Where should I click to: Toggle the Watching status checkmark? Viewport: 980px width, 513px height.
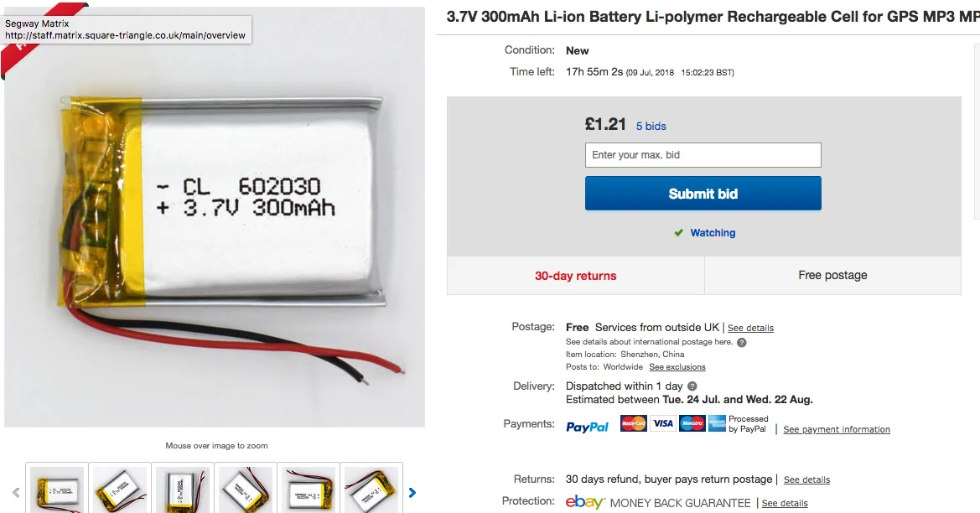coord(679,233)
